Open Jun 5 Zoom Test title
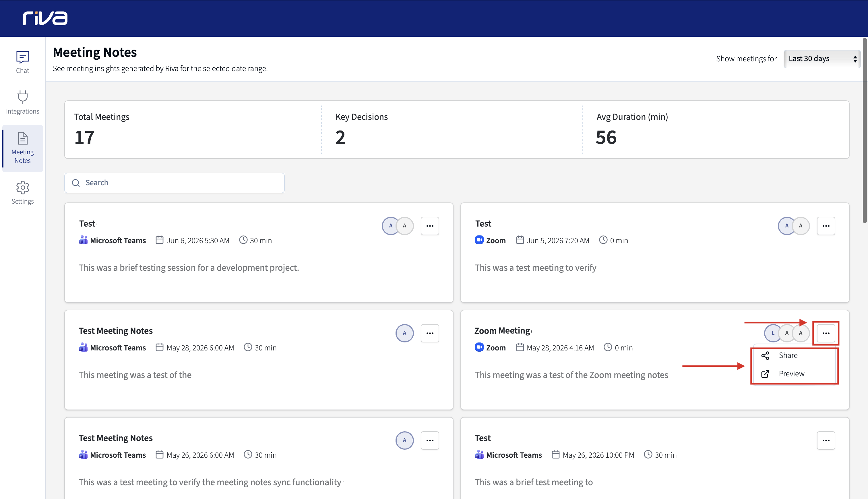The height and width of the screenshot is (499, 868). click(x=483, y=224)
